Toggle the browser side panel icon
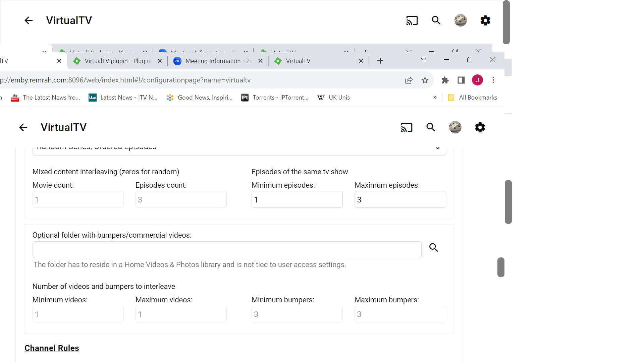This screenshot has height=362, width=644. coord(461,80)
